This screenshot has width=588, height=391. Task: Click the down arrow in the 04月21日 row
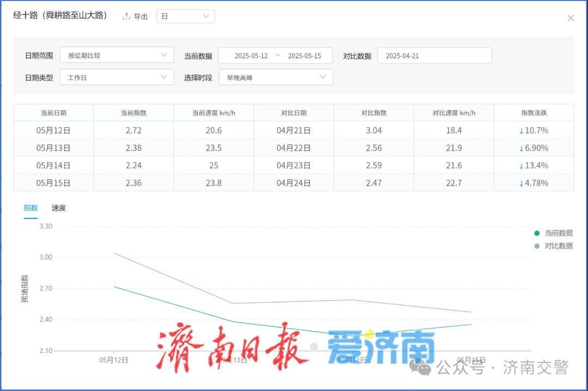click(523, 130)
